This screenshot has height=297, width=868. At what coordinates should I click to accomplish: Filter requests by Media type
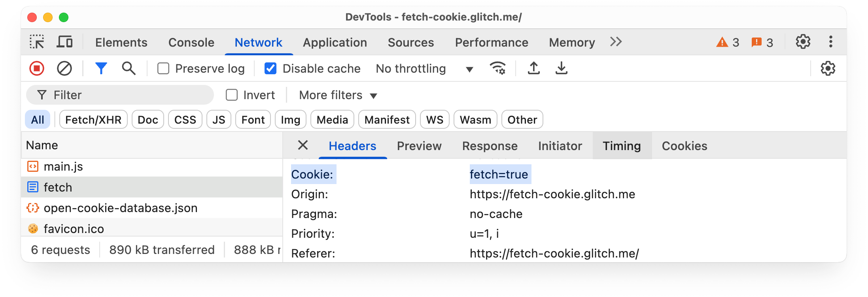point(332,120)
